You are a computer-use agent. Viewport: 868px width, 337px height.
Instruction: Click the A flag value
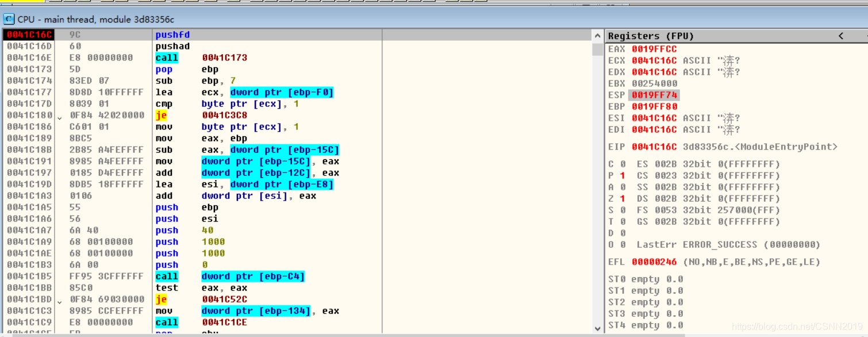[x=623, y=187]
